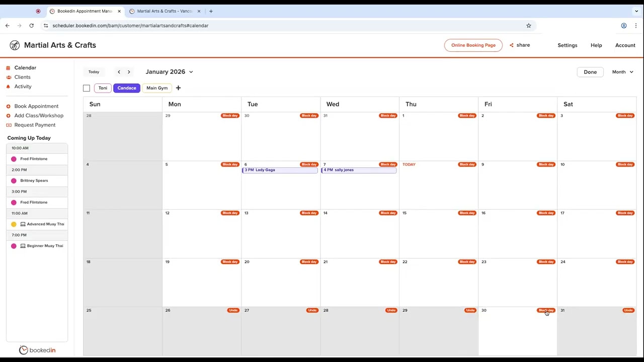Screen dimensions: 644x362
Task: Click Coming Up Today heading
Action: (x=29, y=138)
